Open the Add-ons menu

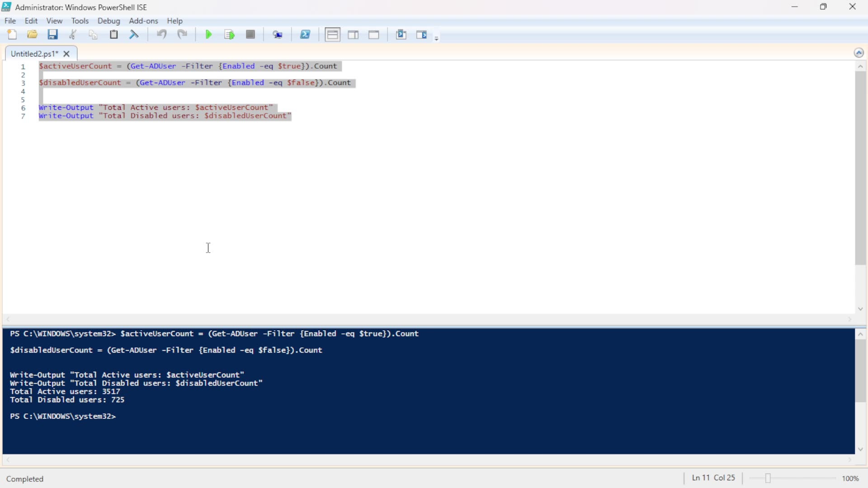(x=143, y=21)
